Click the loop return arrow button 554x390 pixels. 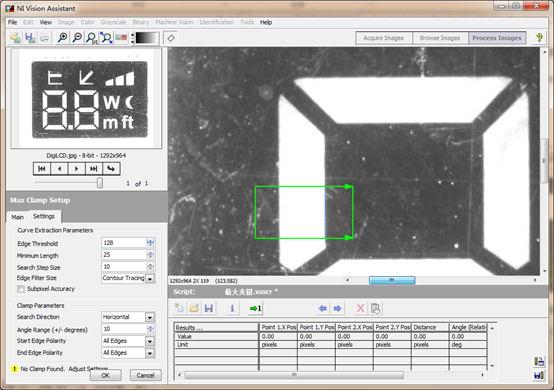pos(111,169)
